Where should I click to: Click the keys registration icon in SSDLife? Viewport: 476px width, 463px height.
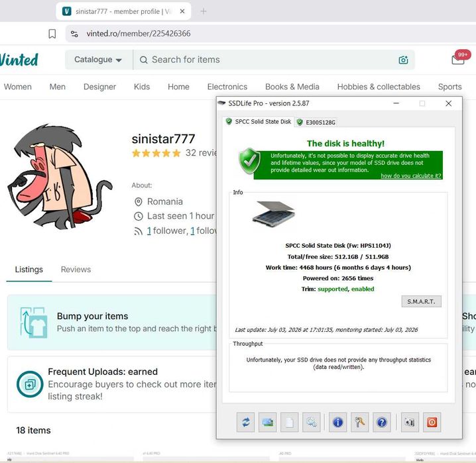click(360, 422)
